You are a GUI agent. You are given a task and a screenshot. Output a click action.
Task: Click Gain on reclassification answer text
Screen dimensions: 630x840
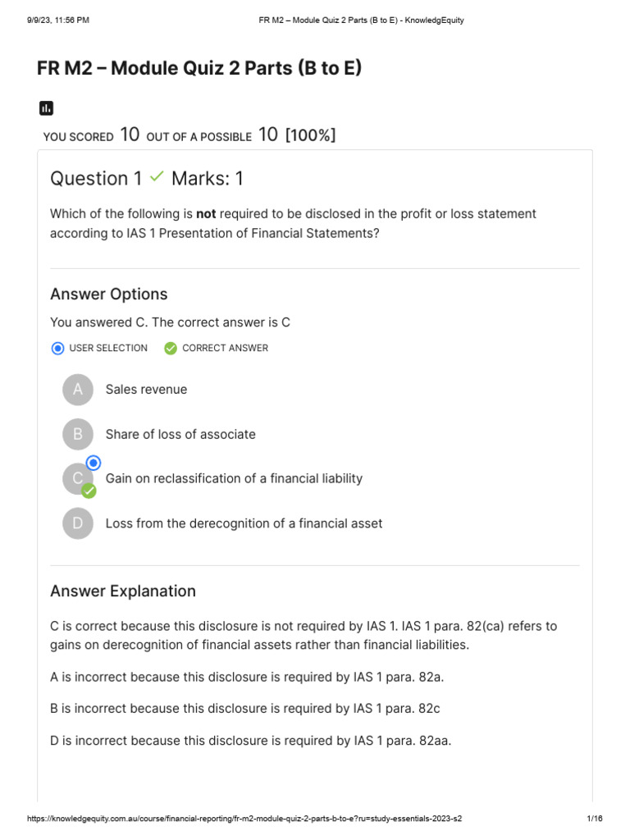234,478
